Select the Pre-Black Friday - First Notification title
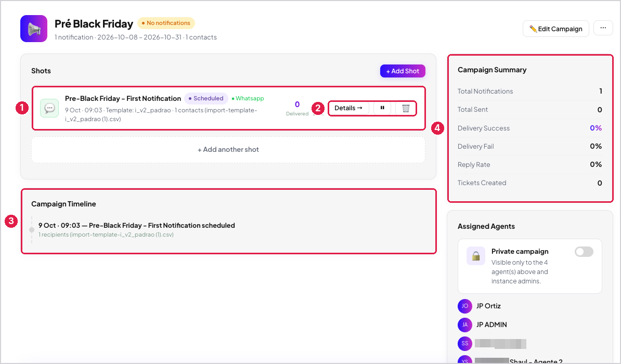The height and width of the screenshot is (364, 621). click(123, 98)
